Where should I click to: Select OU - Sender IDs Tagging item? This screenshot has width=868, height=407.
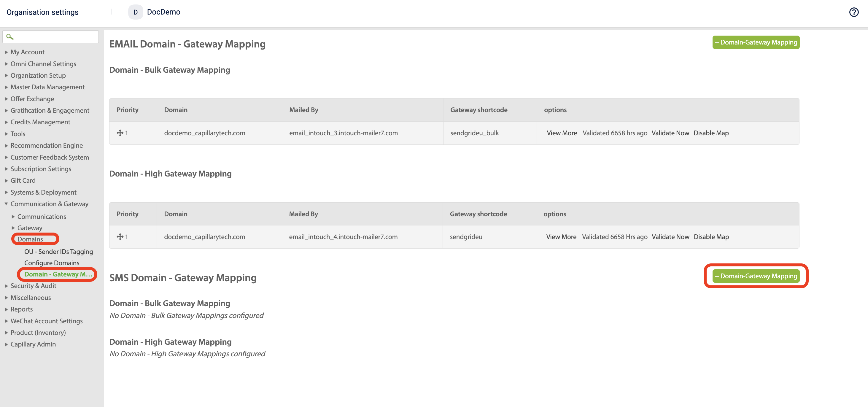tap(59, 252)
